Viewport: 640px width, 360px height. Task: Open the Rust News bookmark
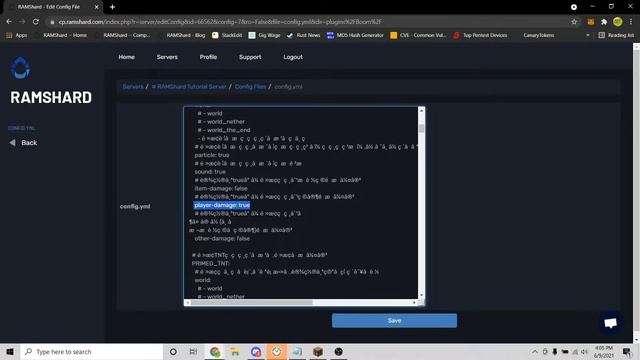coord(303,35)
